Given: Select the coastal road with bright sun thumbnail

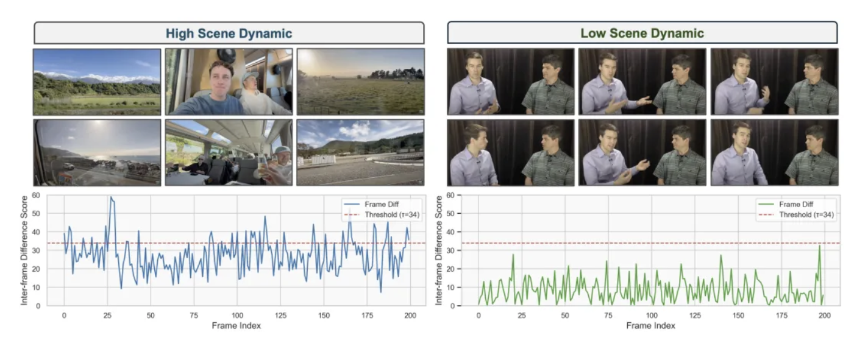Looking at the screenshot, I should tap(97, 152).
